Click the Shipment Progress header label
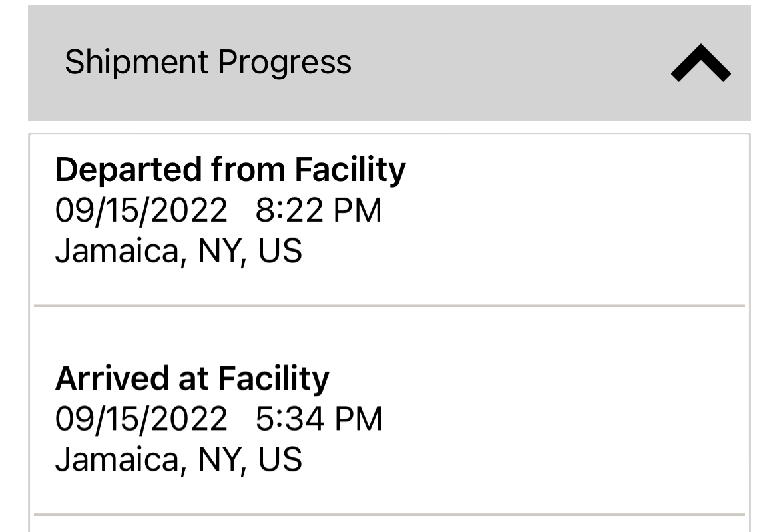779x532 pixels. point(208,63)
